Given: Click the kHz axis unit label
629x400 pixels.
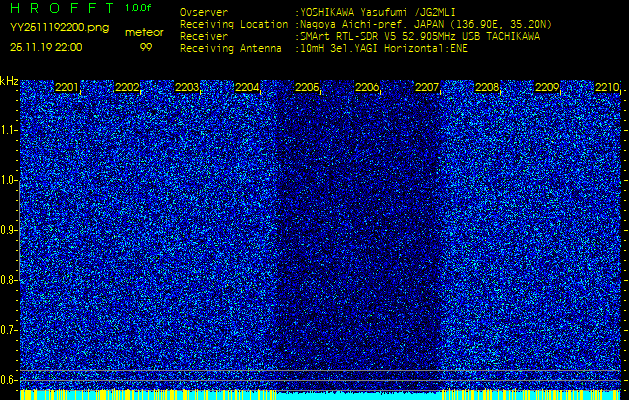Looking at the screenshot, I should [9, 81].
